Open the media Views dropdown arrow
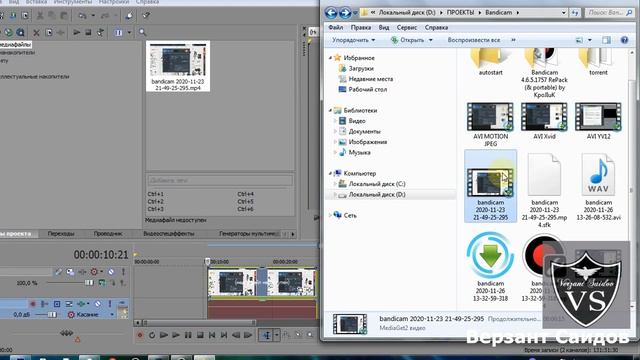The width and height of the screenshot is (640, 360). pyautogui.click(x=129, y=33)
